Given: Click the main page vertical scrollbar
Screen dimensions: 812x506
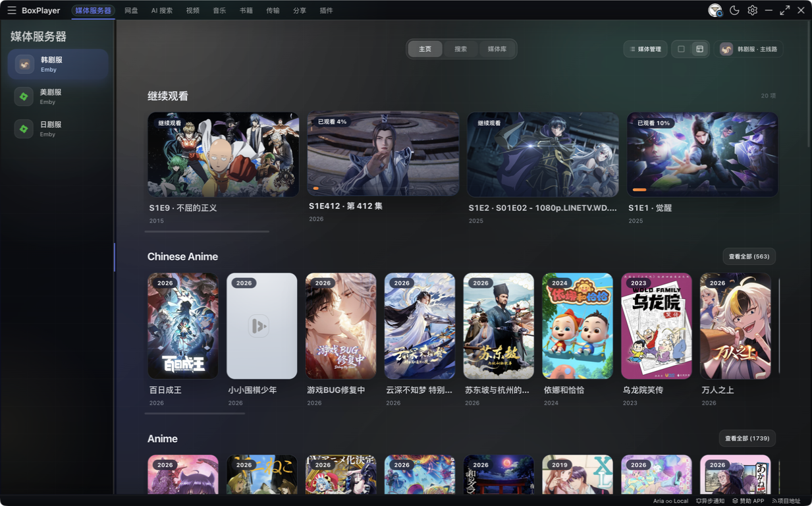Looking at the screenshot, I should pyautogui.click(x=809, y=84).
